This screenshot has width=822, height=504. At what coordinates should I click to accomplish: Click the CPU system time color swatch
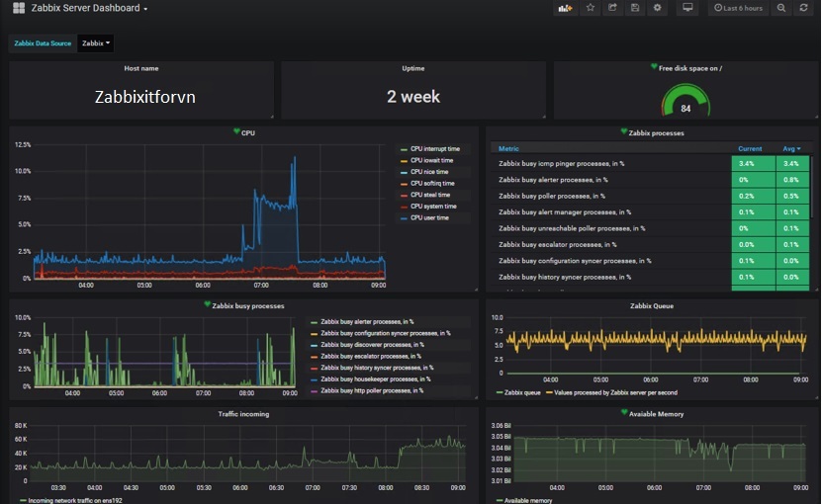pyautogui.click(x=404, y=207)
